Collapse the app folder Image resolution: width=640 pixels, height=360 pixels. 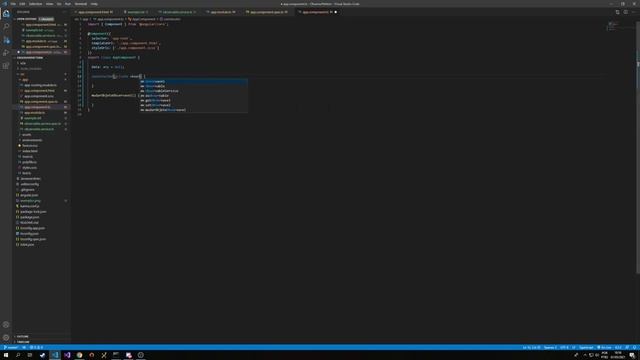(25, 80)
